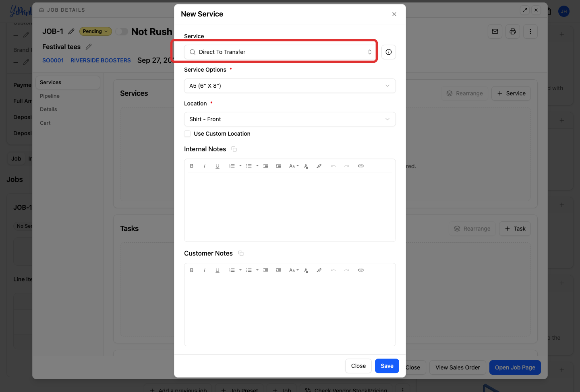Pick text color in Internal Notes toolbar
Image resolution: width=580 pixels, height=392 pixels.
pos(306,166)
